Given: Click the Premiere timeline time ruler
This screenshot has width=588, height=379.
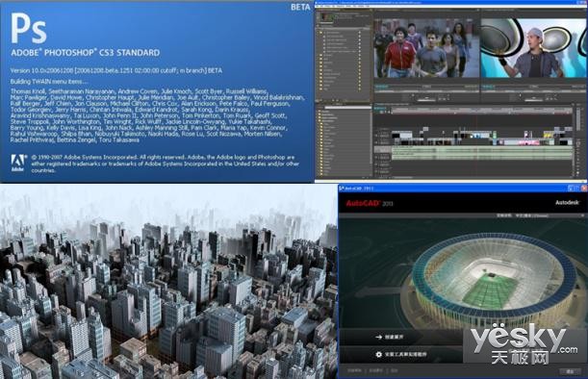Looking at the screenshot, I should [482, 111].
